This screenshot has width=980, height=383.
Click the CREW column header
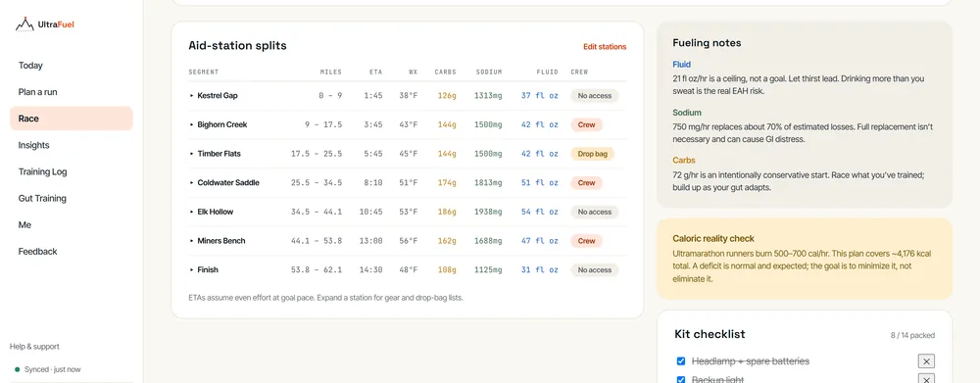579,72
